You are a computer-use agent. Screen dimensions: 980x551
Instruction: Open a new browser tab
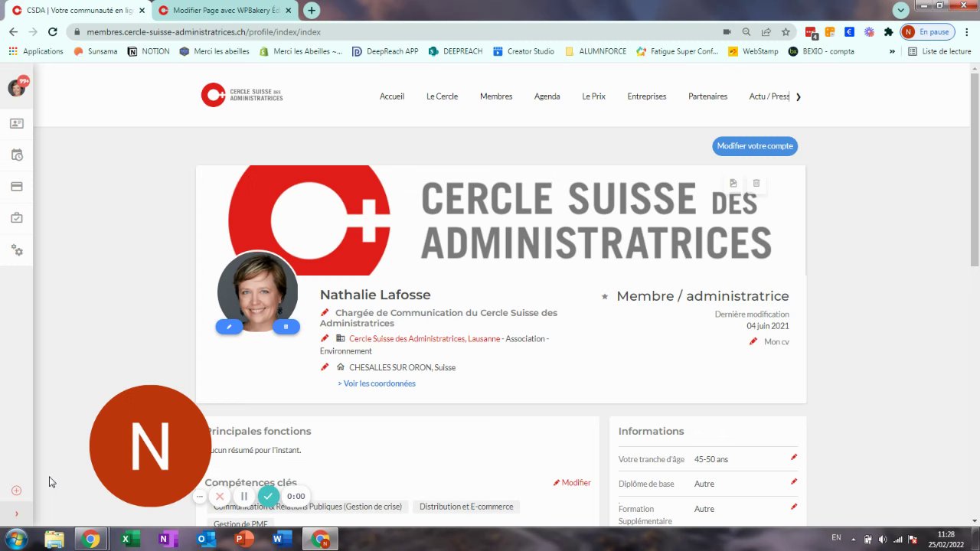311,11
